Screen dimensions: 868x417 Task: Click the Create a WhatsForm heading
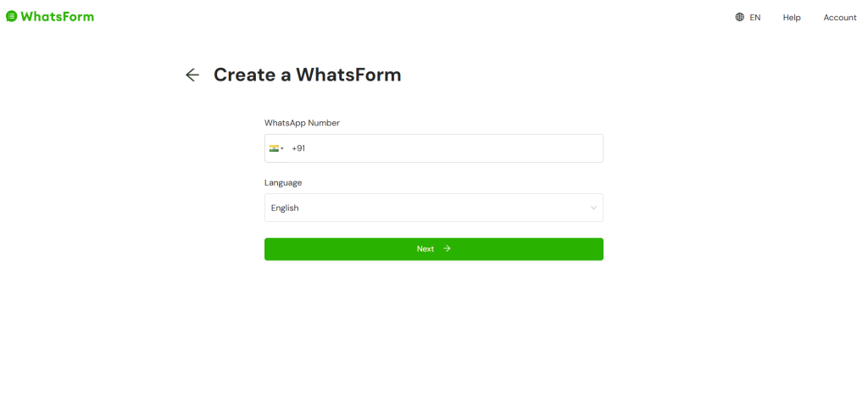point(307,75)
